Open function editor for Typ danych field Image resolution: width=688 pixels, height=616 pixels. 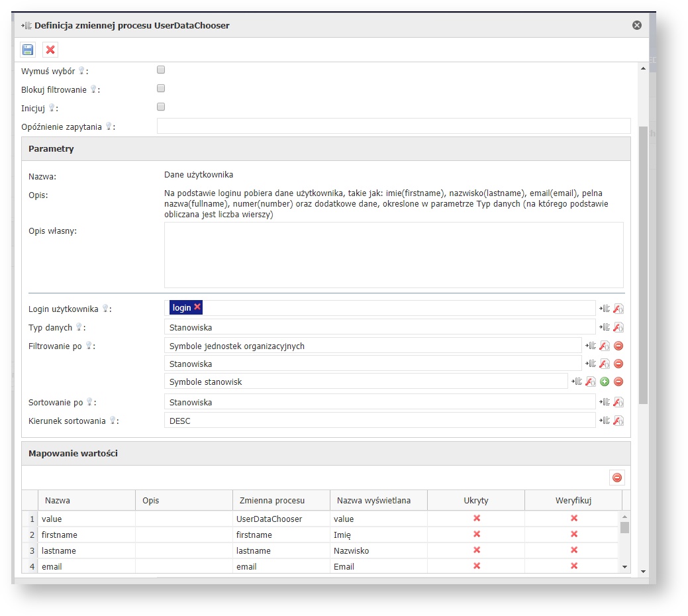pos(618,327)
